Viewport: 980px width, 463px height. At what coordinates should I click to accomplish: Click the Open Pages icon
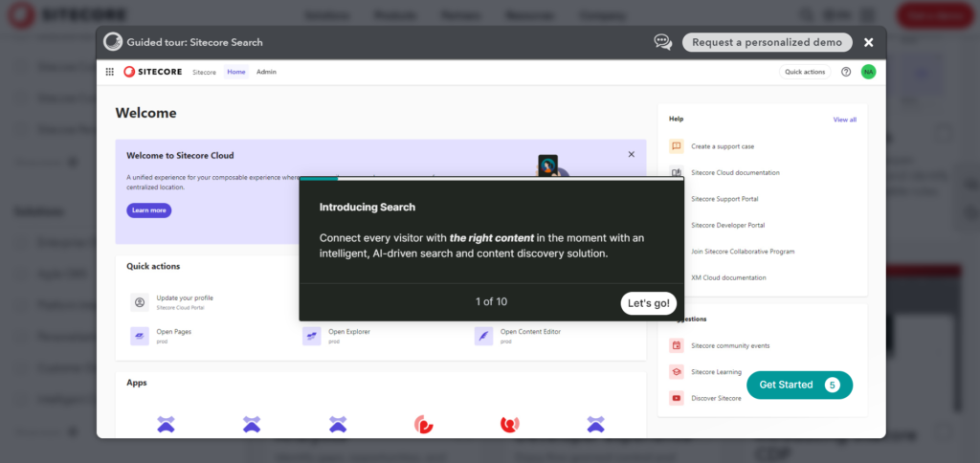[x=140, y=336]
